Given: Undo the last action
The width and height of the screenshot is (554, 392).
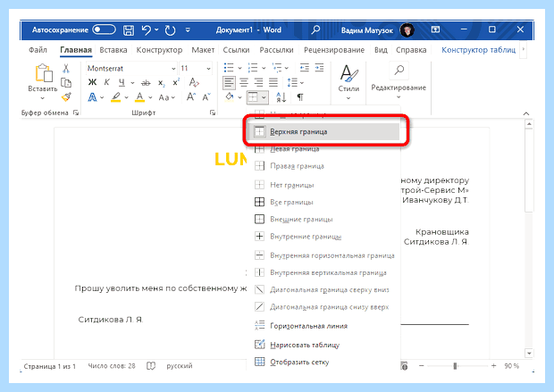Looking at the screenshot, I should tap(147, 30).
